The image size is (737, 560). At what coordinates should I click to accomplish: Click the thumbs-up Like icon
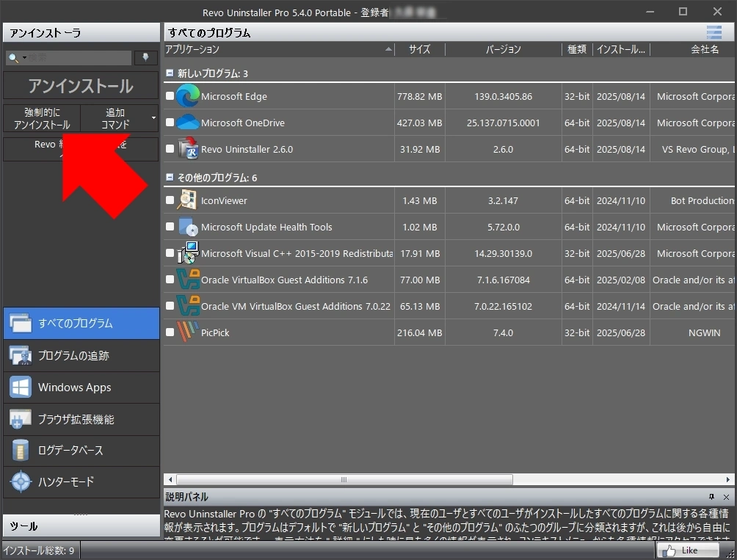pos(669,550)
